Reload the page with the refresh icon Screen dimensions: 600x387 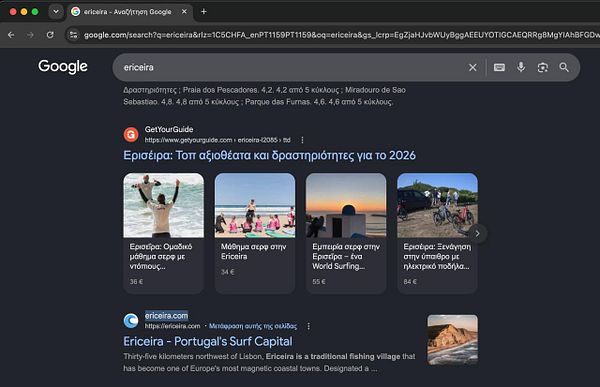pyautogui.click(x=50, y=35)
